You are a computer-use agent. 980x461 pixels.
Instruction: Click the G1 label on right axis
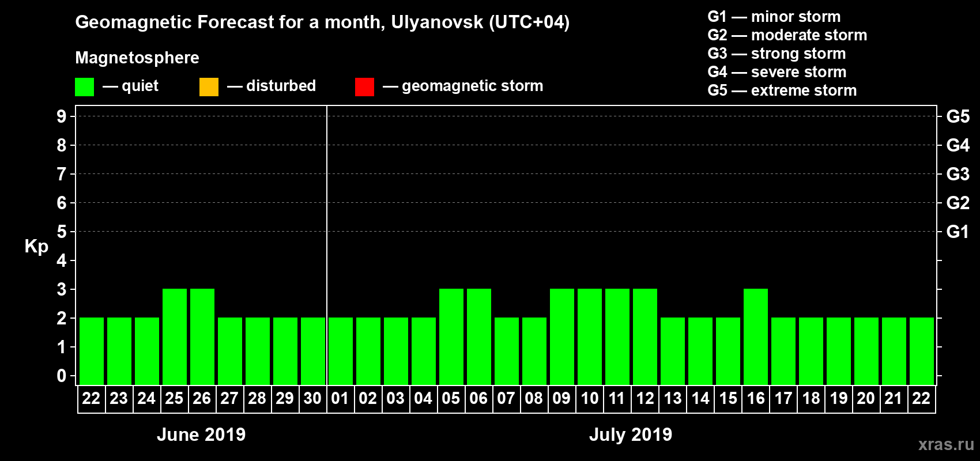tap(958, 232)
